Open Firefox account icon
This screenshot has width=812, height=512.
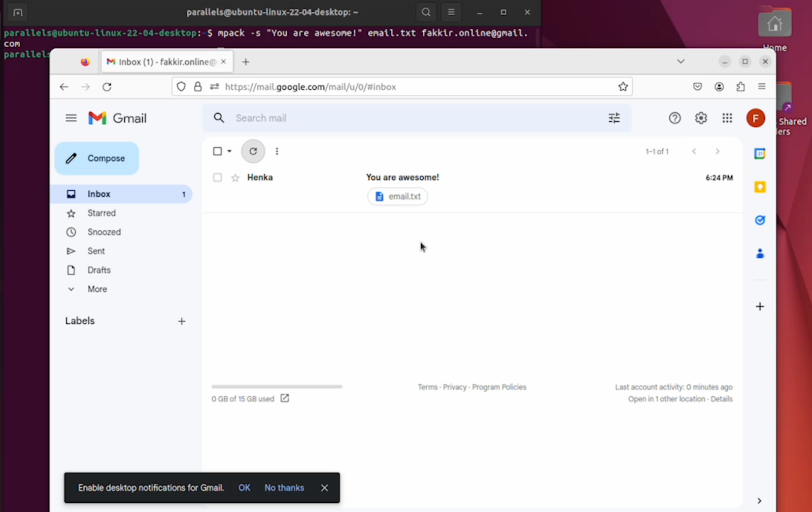coord(719,87)
